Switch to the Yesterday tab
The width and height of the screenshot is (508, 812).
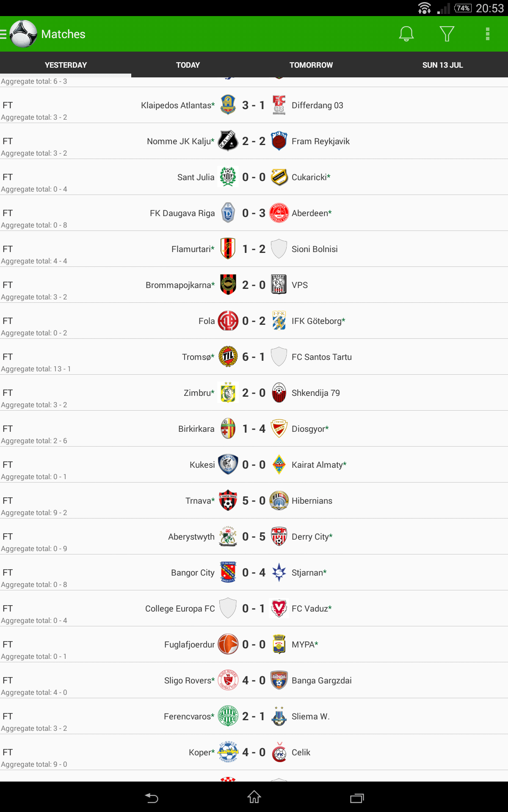(66, 65)
